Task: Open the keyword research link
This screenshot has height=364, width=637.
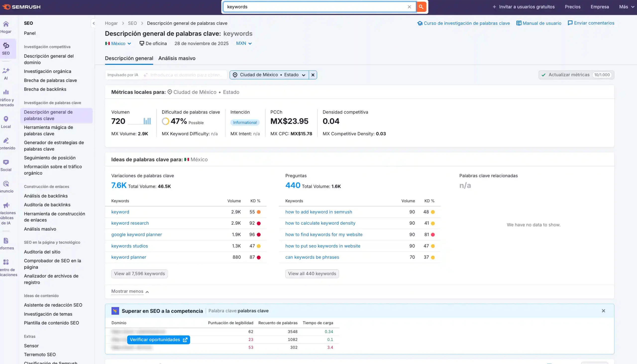Action: (130, 223)
